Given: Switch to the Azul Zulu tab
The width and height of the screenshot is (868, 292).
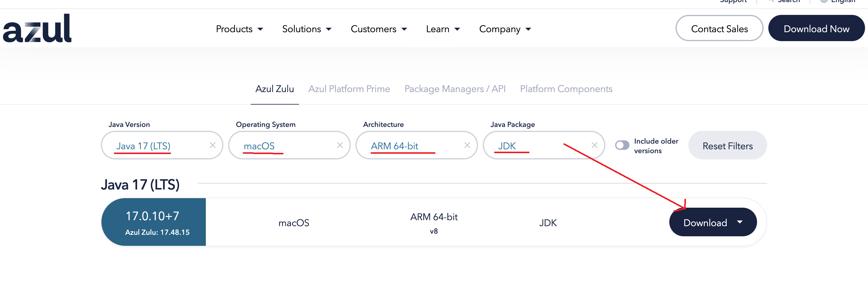Looking at the screenshot, I should [275, 89].
